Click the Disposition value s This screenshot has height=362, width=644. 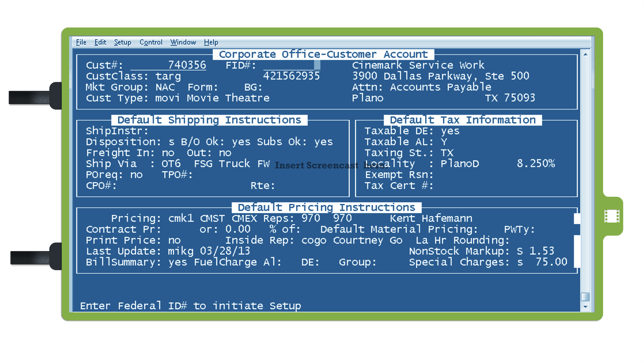171,142
